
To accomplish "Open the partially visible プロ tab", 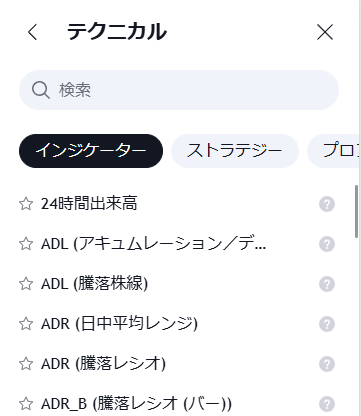I will 334,151.
